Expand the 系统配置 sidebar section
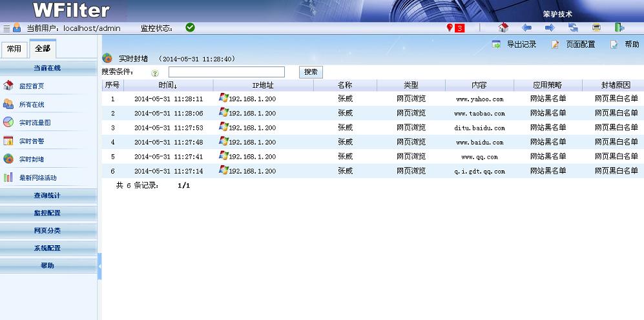This screenshot has width=644, height=320. [48, 248]
